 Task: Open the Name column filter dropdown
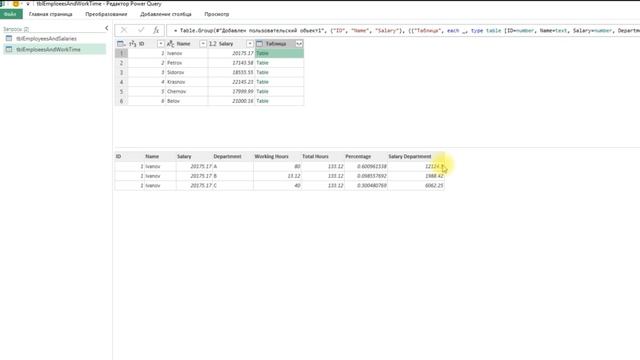(203, 44)
